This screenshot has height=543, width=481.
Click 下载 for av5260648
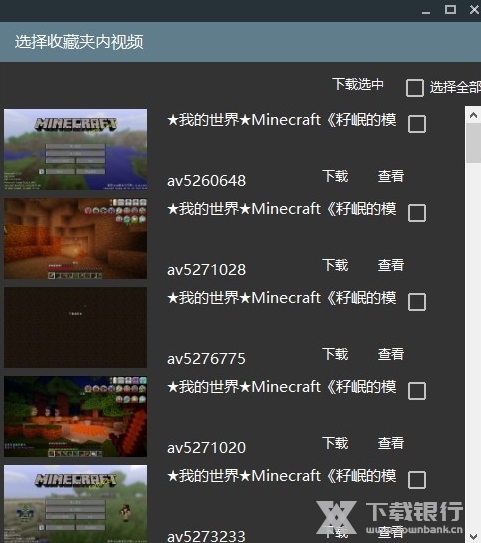[335, 176]
